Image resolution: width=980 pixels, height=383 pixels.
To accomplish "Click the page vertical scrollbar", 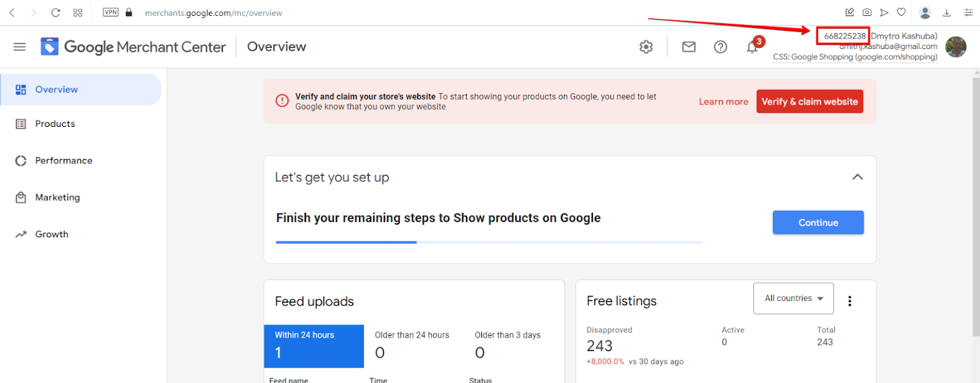I will 976,207.
